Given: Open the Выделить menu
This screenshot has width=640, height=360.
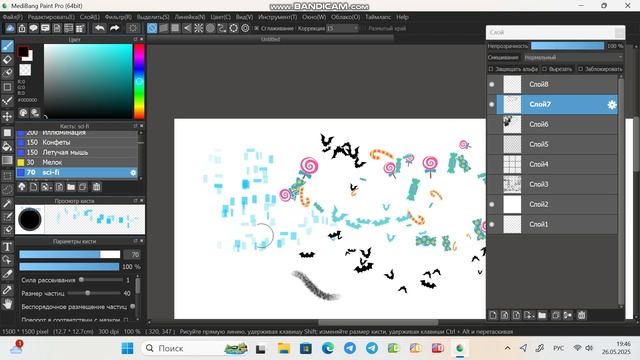Looking at the screenshot, I should click(x=153, y=17).
